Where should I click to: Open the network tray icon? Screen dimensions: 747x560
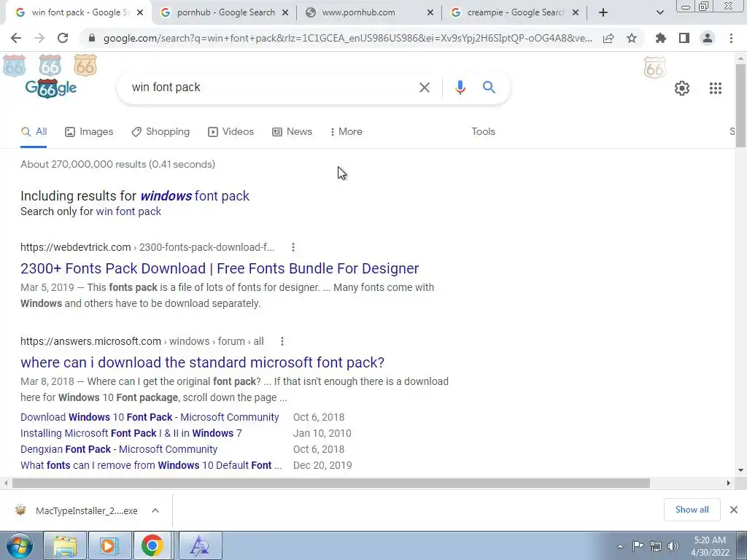(x=656, y=546)
